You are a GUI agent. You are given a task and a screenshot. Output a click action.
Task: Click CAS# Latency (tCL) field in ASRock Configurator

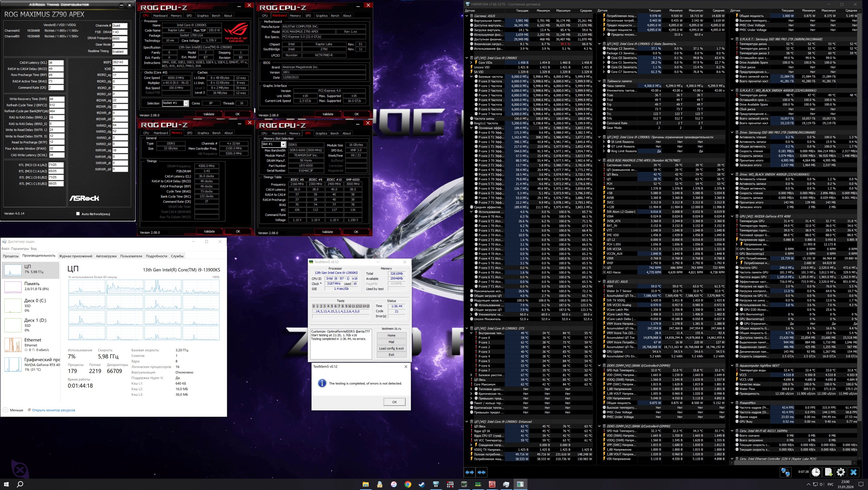[x=56, y=62]
